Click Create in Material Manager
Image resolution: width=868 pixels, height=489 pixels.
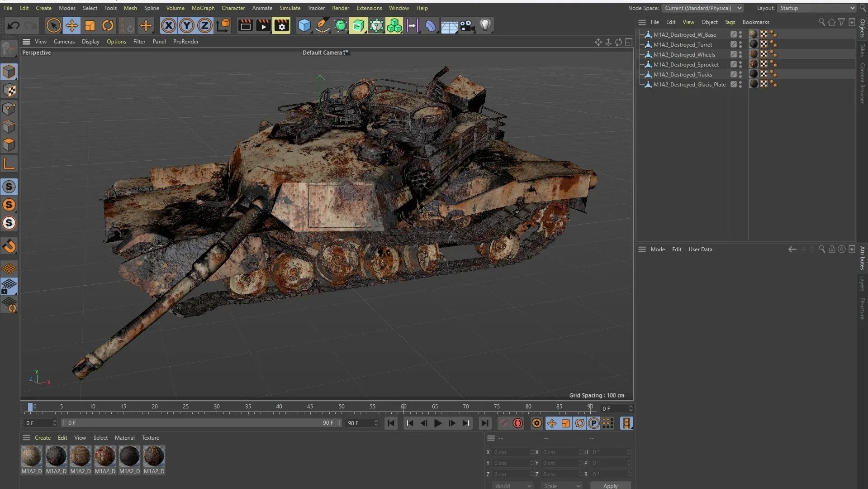(43, 438)
